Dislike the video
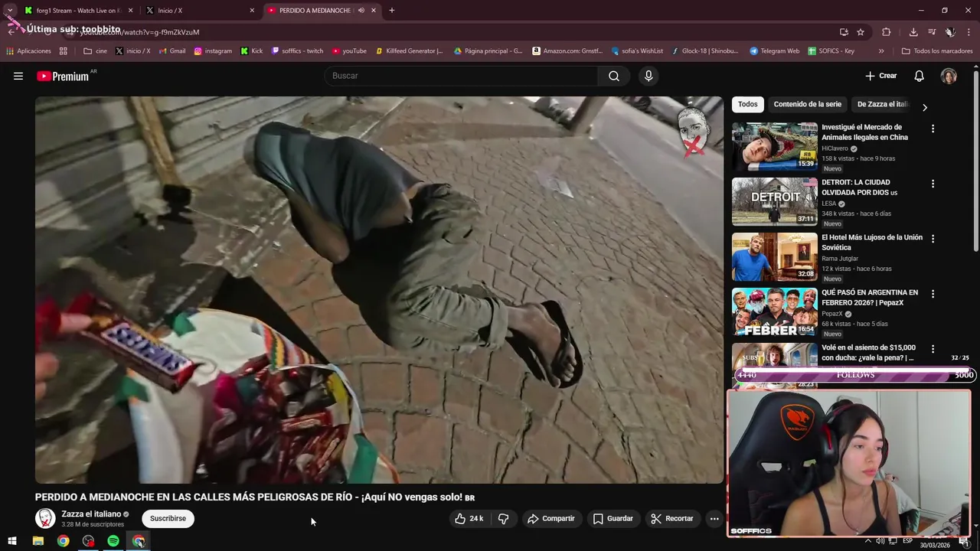 503,518
